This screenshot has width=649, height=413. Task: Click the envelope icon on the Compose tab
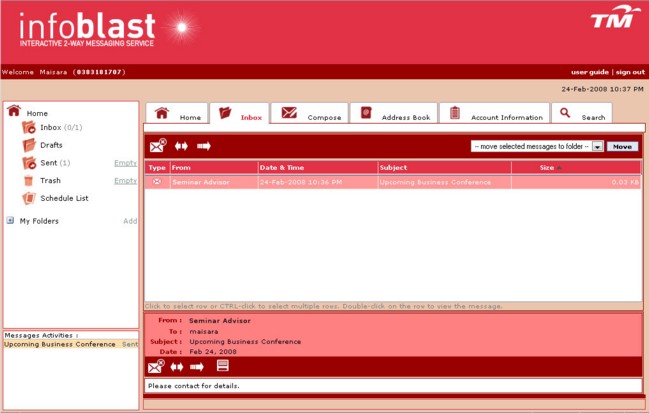point(289,112)
